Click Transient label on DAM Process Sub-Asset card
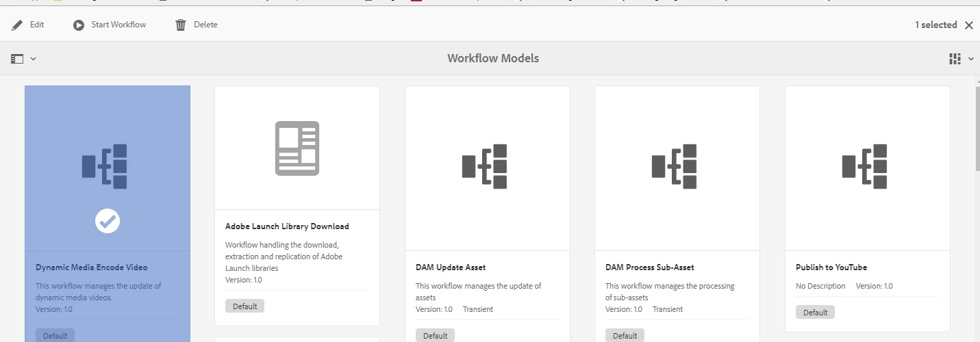Viewport: 980px width, 342px height. point(668,309)
